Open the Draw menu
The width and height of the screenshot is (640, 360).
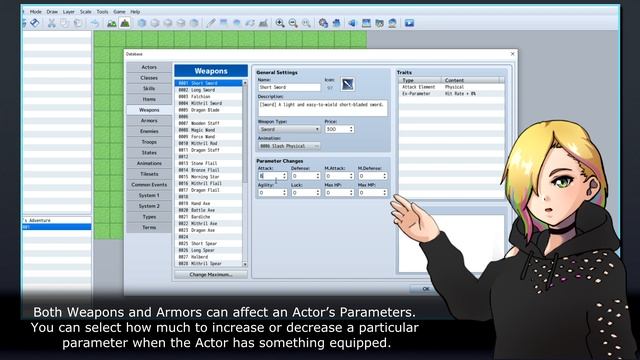(52, 12)
